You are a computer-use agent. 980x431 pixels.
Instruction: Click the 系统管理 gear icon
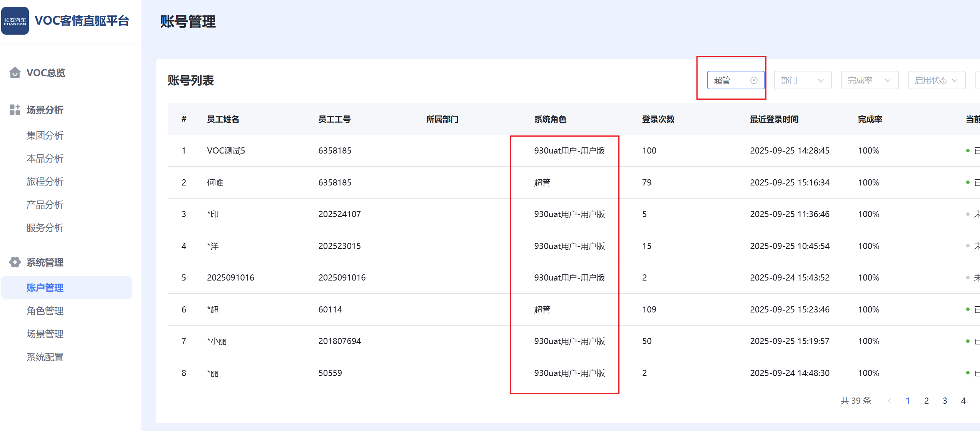[15, 262]
